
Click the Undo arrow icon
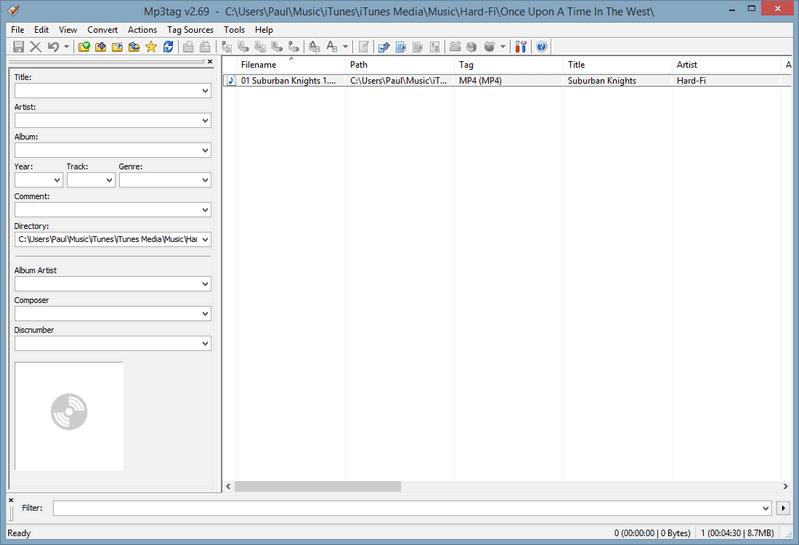point(53,47)
